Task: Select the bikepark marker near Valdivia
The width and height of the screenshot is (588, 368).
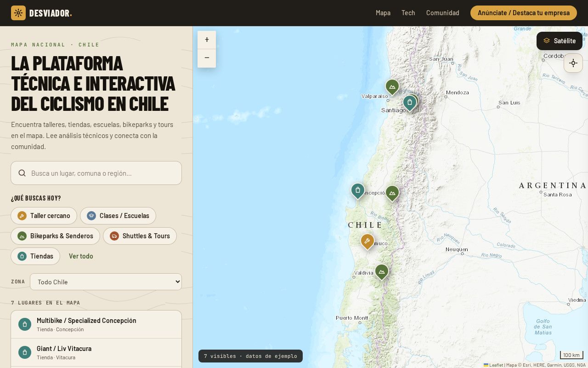Action: (382, 272)
